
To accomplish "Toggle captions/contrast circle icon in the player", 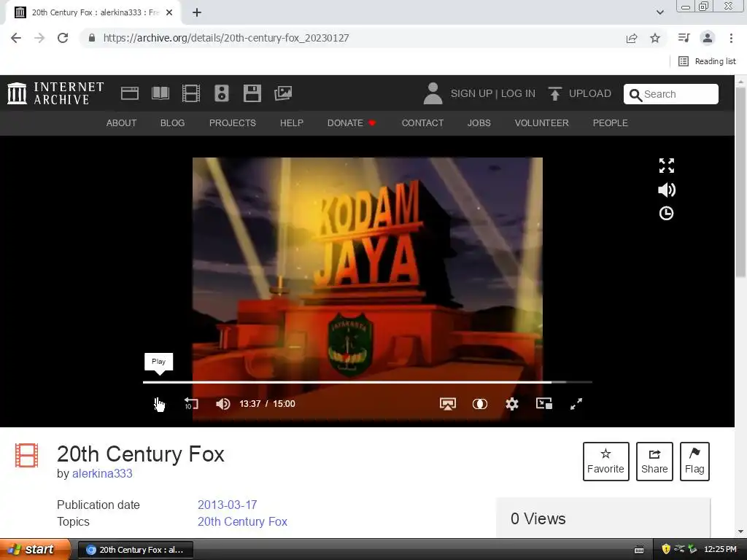I will pos(480,404).
